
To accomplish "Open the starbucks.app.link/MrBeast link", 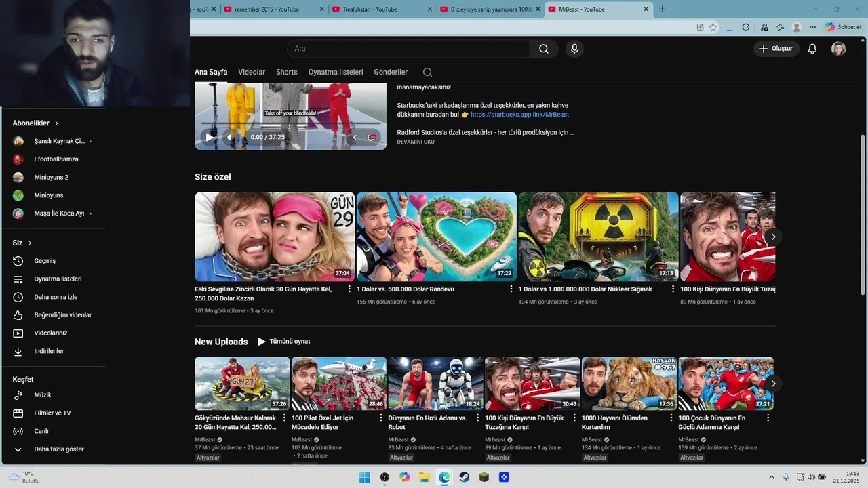I will [x=519, y=115].
